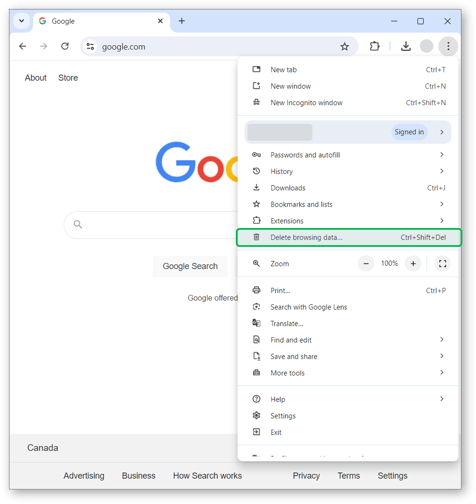476x504 pixels.
Task: Open Settings from the Chrome menu
Action: click(348, 416)
